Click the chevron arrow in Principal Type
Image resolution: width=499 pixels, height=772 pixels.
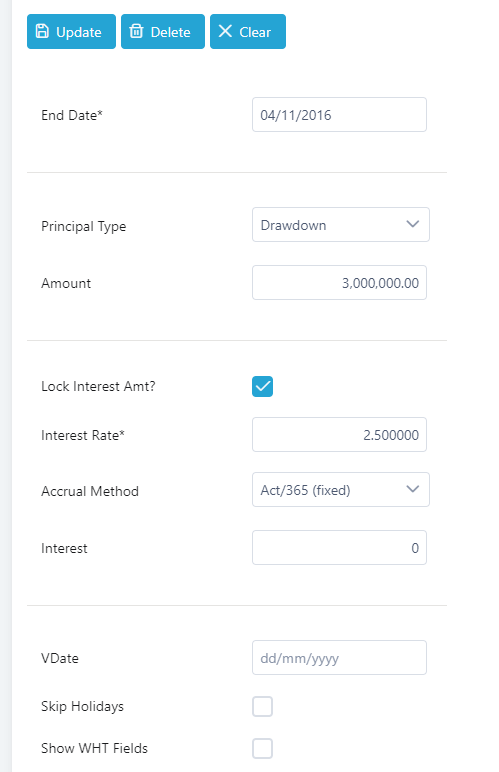pyautogui.click(x=412, y=224)
